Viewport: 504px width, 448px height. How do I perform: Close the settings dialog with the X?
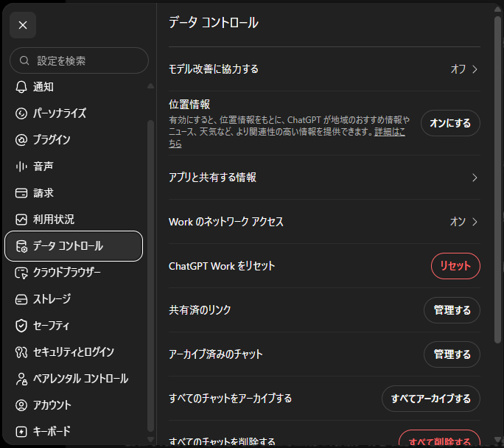[23, 25]
